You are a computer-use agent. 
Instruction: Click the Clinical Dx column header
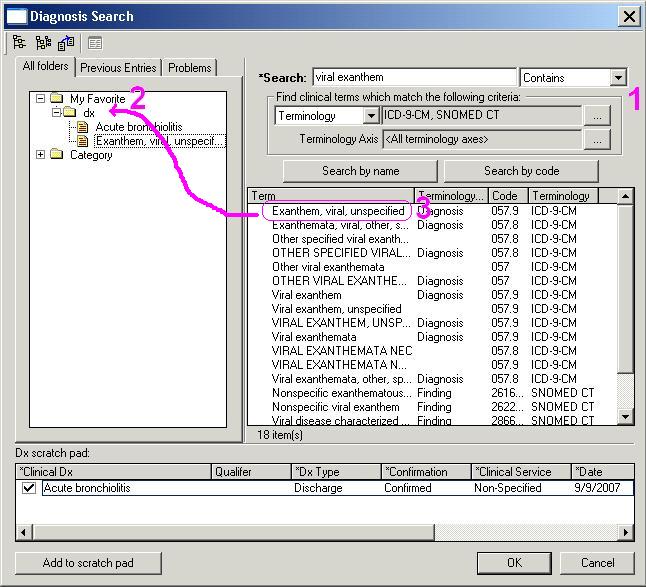pos(114,472)
